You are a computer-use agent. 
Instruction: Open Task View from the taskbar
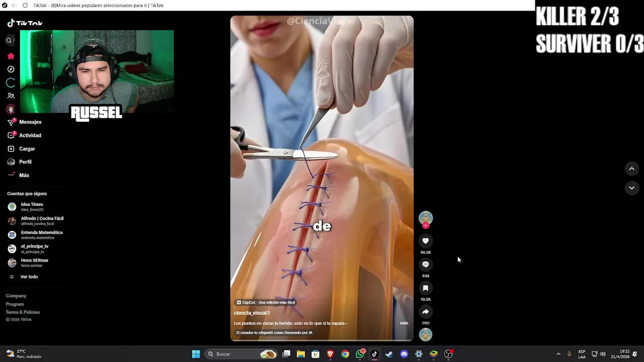click(x=286, y=354)
